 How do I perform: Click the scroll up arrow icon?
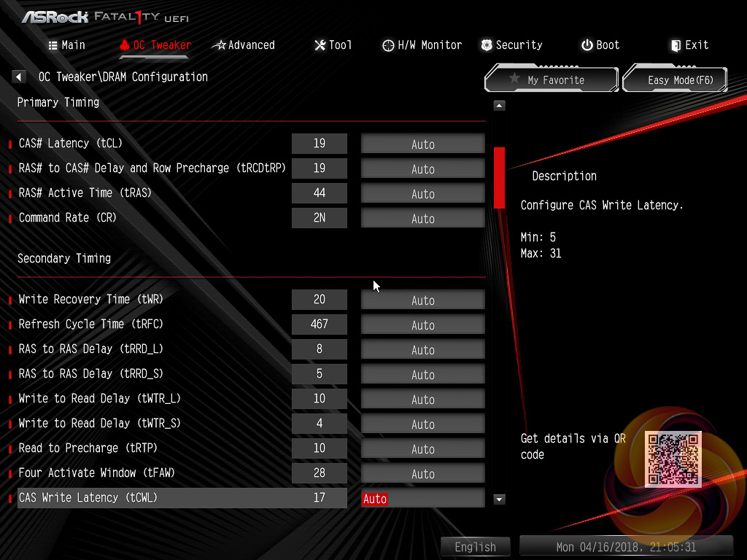(500, 106)
